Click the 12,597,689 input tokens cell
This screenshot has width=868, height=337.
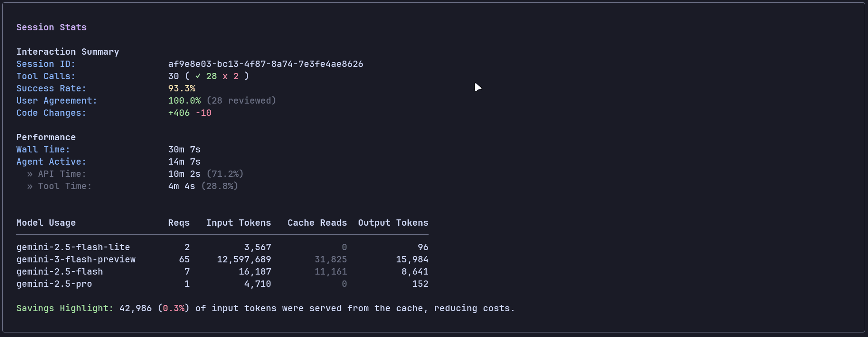point(244,259)
